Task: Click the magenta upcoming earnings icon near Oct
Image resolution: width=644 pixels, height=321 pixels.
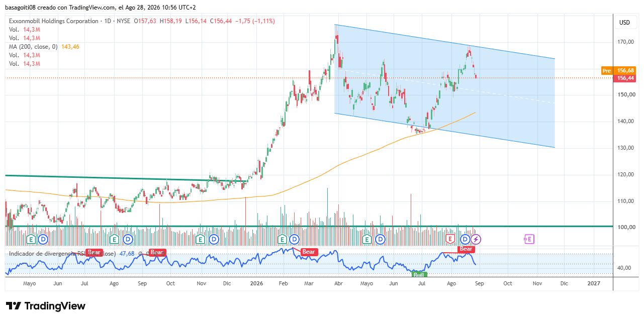Action: click(x=529, y=239)
